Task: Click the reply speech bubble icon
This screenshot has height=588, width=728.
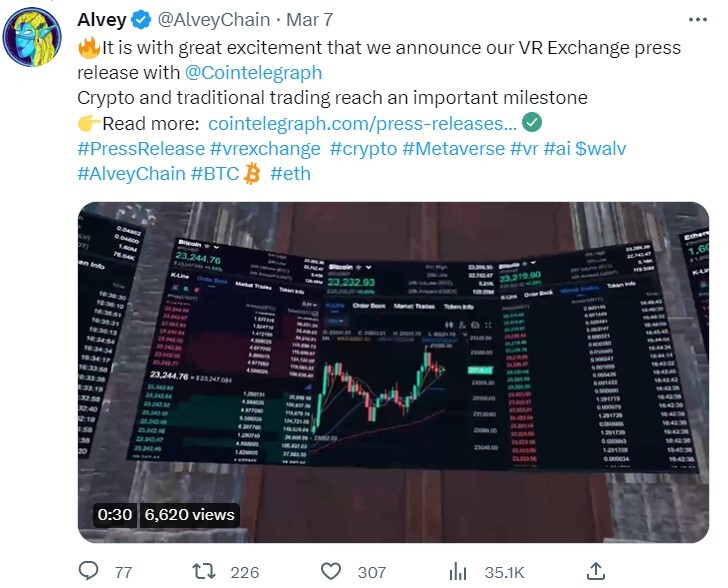Action: click(88, 571)
